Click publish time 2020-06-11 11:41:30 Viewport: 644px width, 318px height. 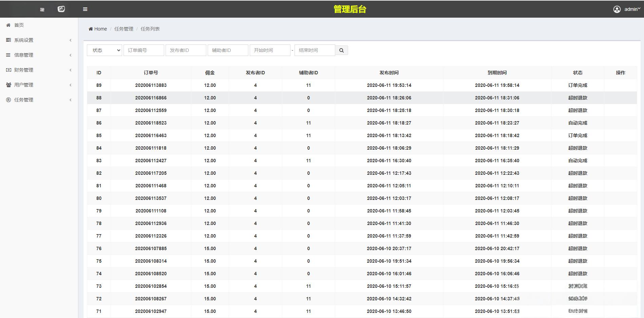(x=389, y=223)
